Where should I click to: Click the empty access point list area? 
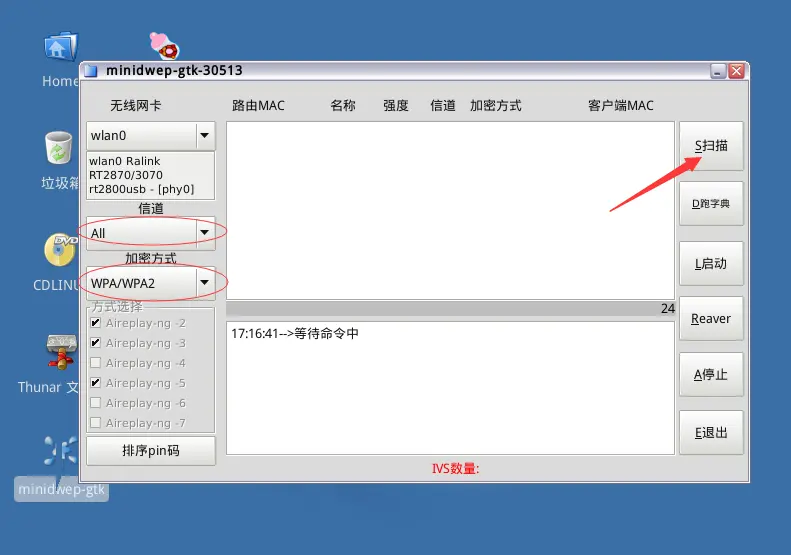(450, 210)
